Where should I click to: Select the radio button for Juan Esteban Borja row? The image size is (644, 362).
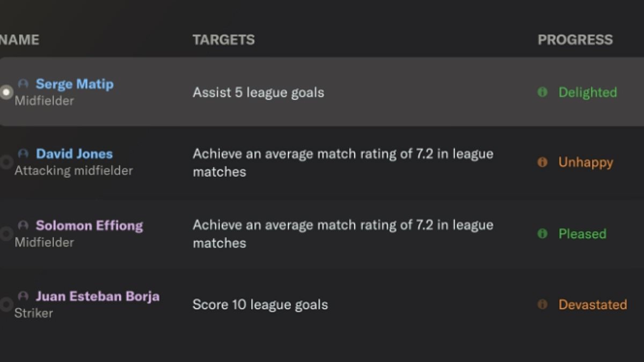[6, 305]
